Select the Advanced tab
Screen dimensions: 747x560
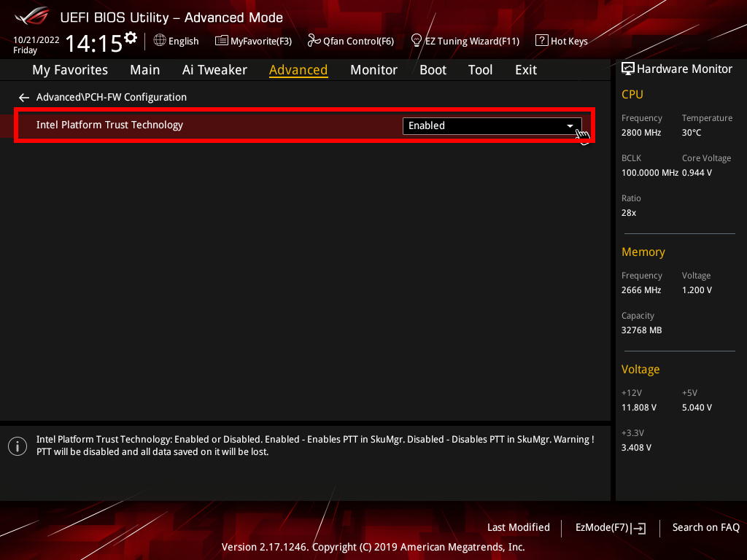pos(298,70)
